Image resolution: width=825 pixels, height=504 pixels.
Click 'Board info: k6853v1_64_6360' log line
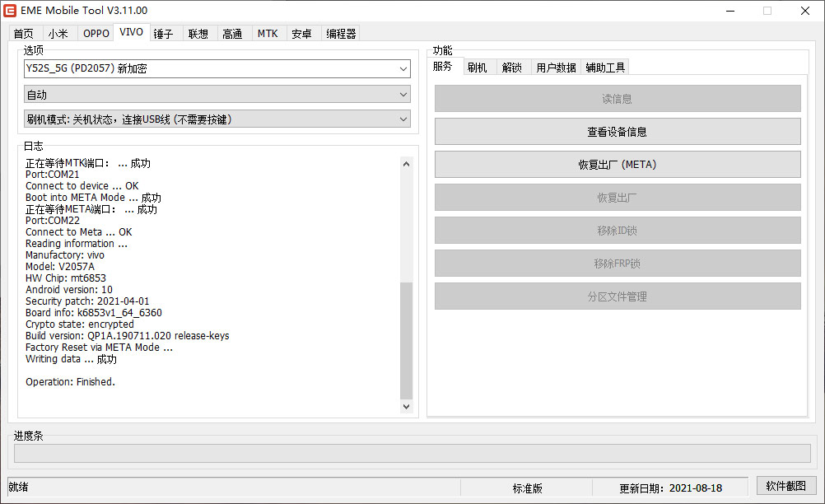[x=94, y=313]
